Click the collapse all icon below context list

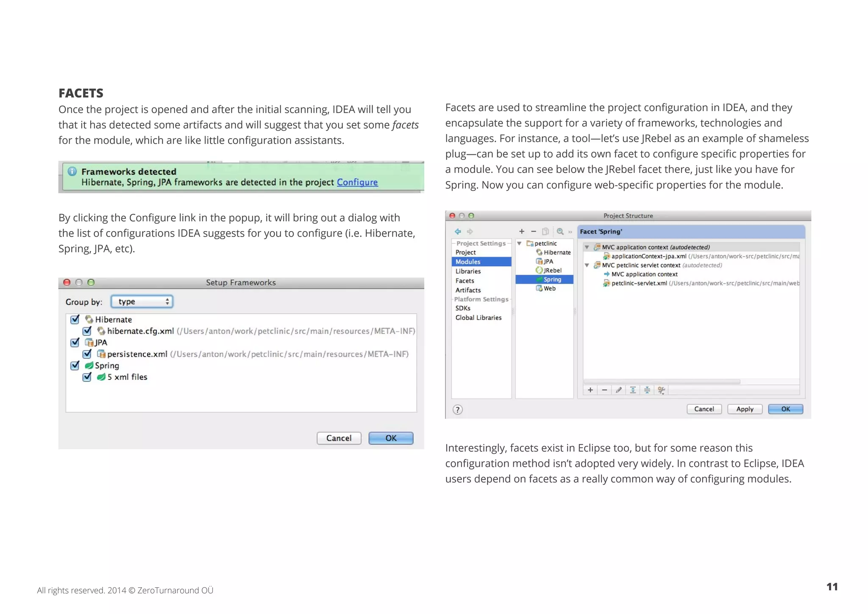click(647, 390)
